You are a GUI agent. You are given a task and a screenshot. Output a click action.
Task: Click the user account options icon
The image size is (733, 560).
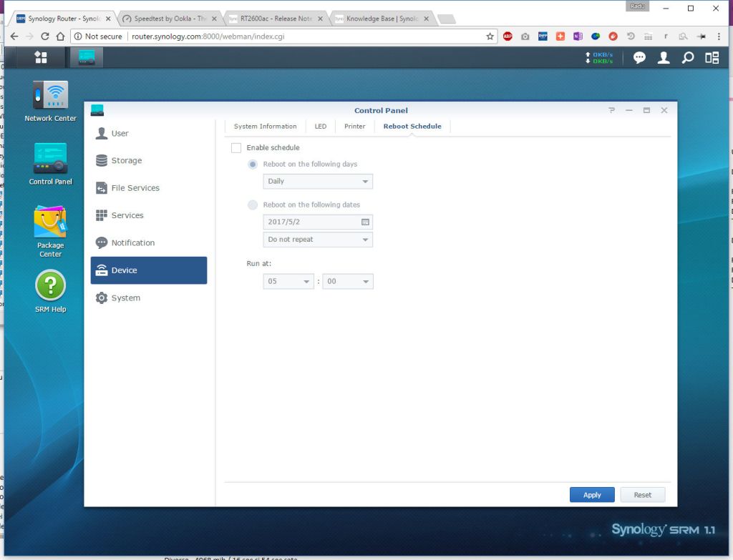(664, 58)
